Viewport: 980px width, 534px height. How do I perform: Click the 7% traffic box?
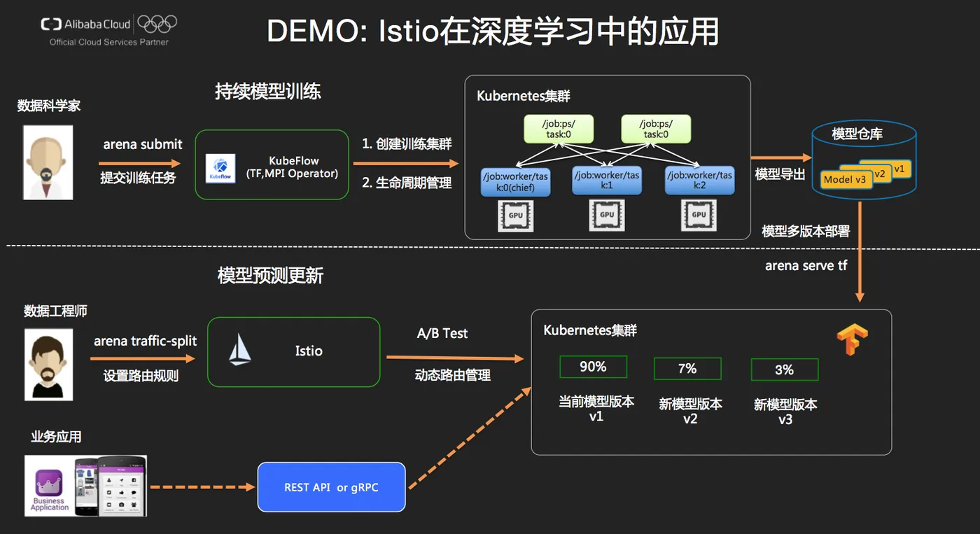(x=687, y=368)
